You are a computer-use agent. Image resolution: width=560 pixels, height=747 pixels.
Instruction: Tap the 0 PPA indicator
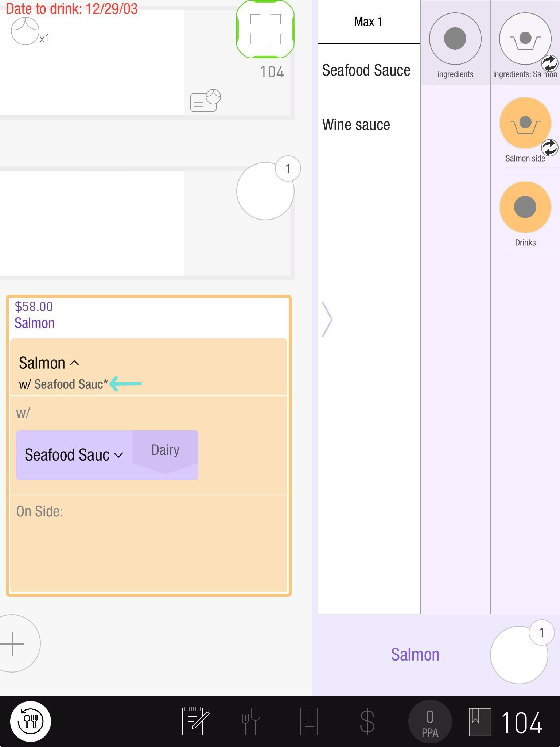pos(430,721)
